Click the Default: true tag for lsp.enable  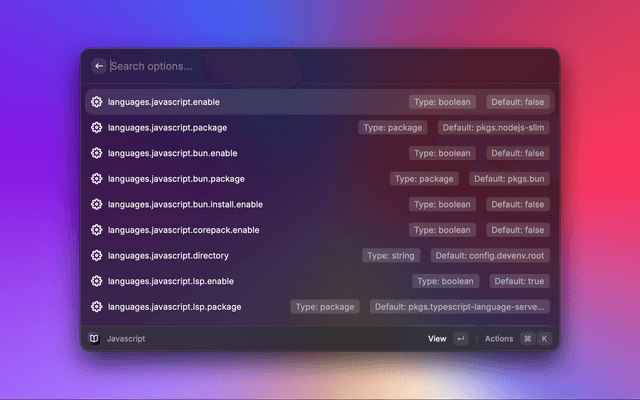pyautogui.click(x=518, y=281)
